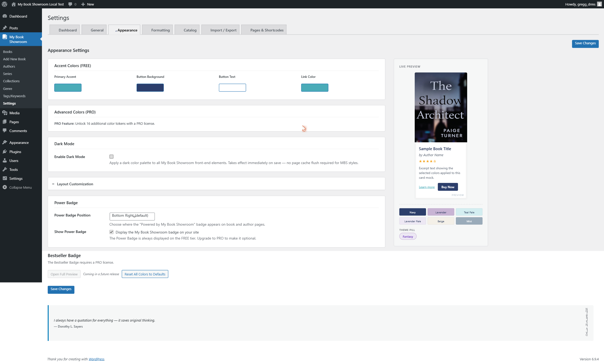The height and width of the screenshot is (364, 604).
Task: Click the Collapse Menu arrow icon
Action: (x=5, y=187)
